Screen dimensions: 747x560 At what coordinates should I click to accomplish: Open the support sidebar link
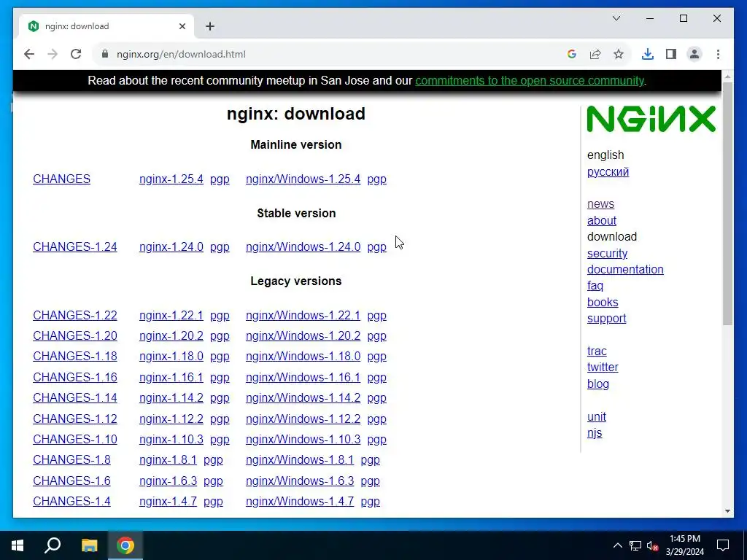pos(606,318)
